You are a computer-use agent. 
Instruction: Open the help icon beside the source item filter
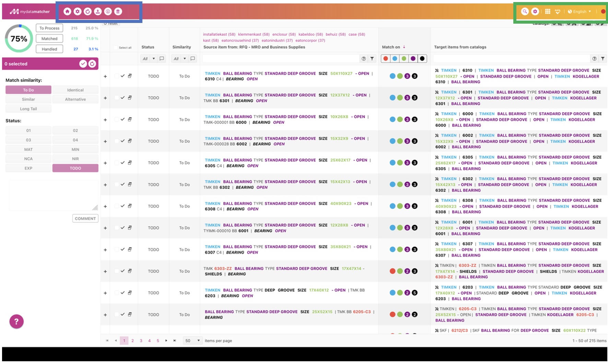tap(364, 59)
